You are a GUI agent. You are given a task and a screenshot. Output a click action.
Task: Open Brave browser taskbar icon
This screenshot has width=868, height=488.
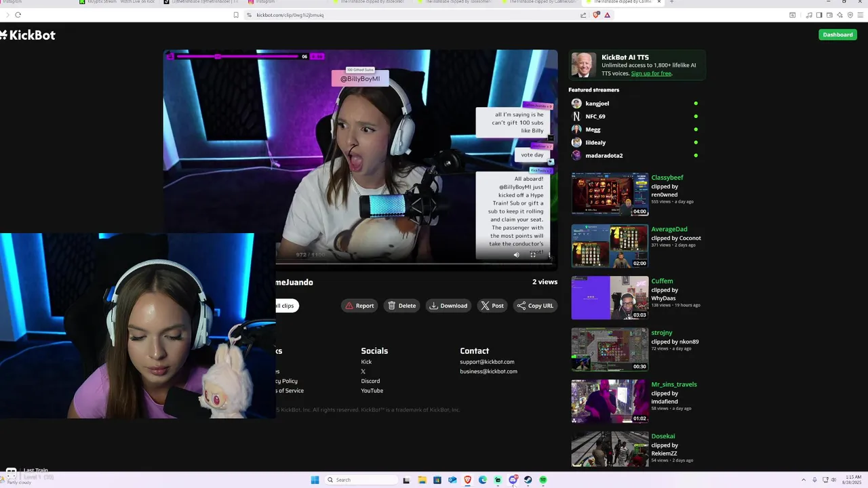467,480
